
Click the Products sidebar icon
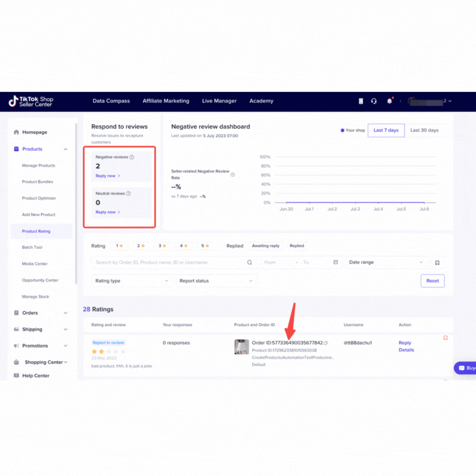[x=17, y=149]
